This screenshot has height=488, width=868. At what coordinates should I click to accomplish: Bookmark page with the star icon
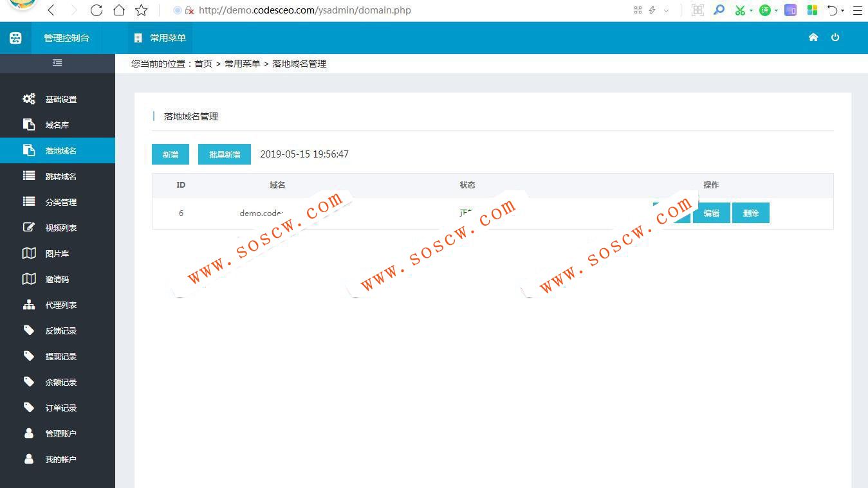142,10
